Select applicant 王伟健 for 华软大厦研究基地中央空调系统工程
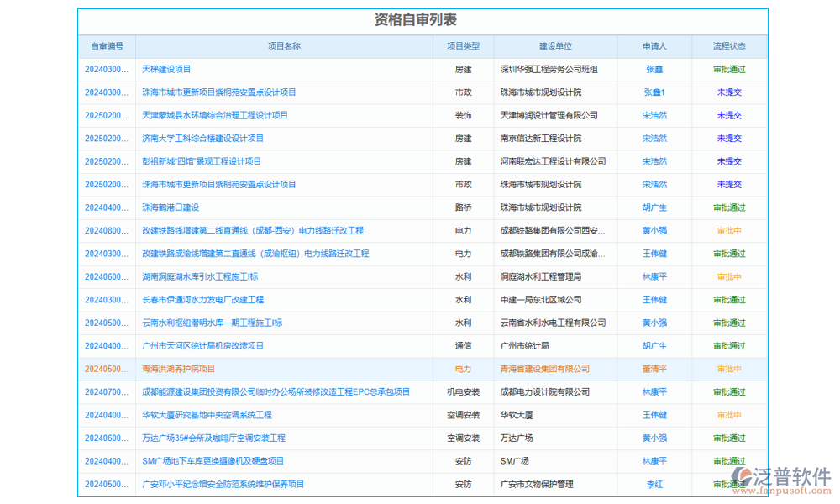Image resolution: width=840 pixels, height=504 pixels. pyautogui.click(x=655, y=414)
